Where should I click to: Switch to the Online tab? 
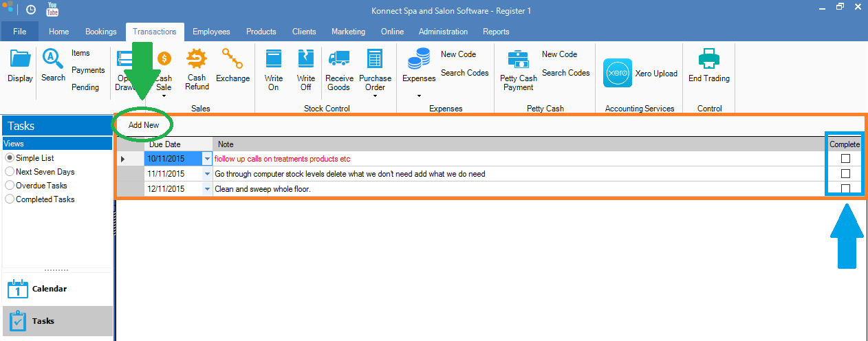click(x=393, y=32)
